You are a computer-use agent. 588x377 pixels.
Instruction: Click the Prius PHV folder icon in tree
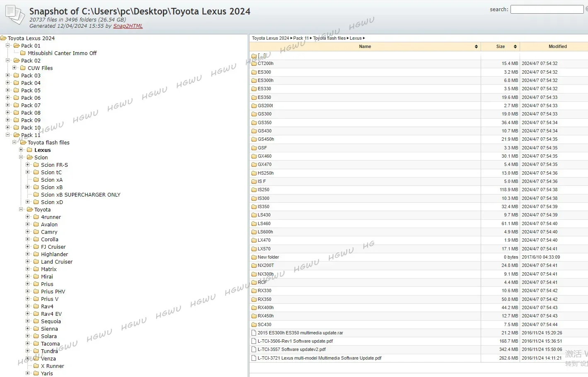click(x=36, y=291)
